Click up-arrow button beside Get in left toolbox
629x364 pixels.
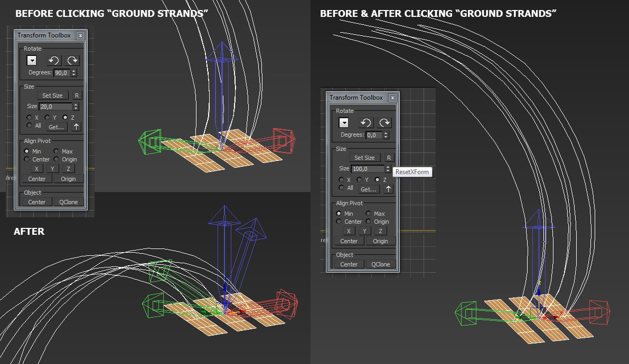click(76, 127)
